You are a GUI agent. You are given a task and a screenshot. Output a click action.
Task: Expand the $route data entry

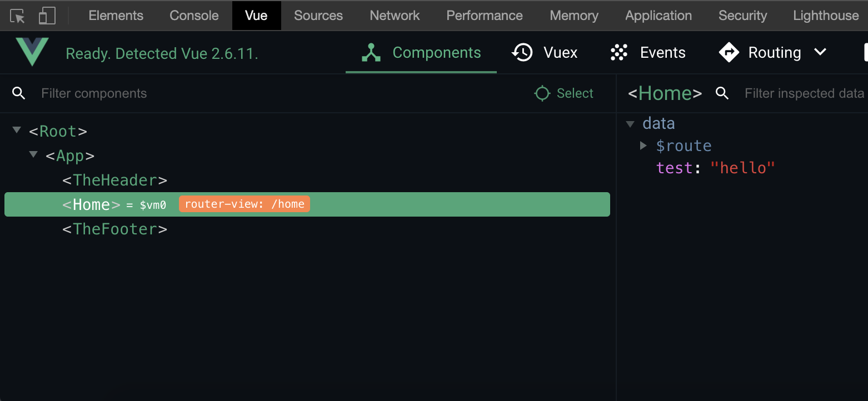(643, 146)
